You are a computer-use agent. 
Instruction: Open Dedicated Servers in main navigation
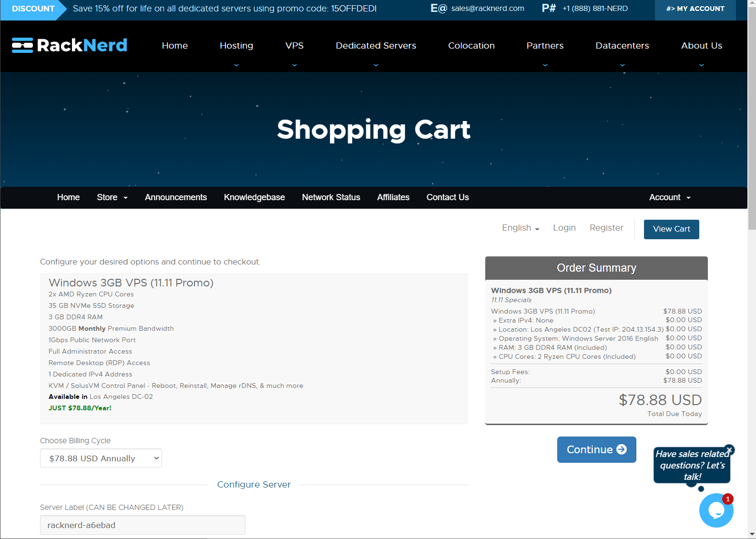click(x=376, y=46)
